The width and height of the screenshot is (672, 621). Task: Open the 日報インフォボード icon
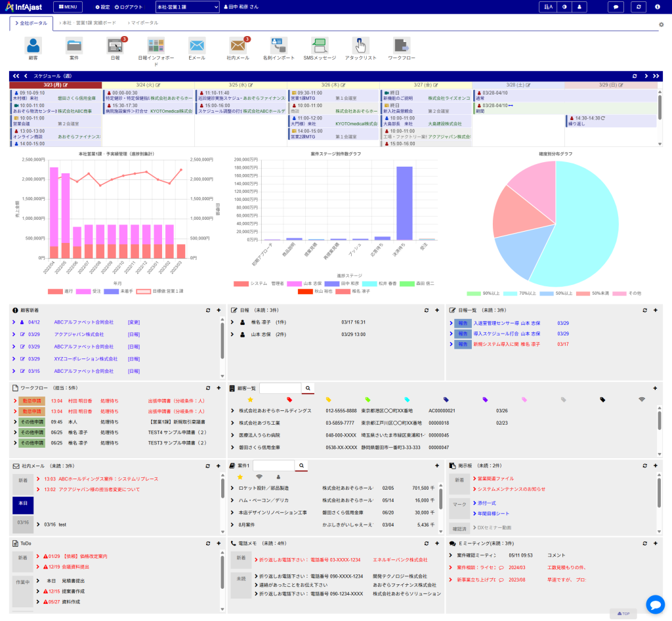156,45
